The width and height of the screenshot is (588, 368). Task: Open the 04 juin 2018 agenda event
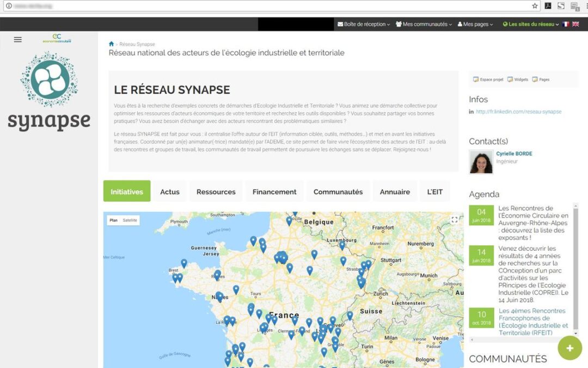coord(533,222)
